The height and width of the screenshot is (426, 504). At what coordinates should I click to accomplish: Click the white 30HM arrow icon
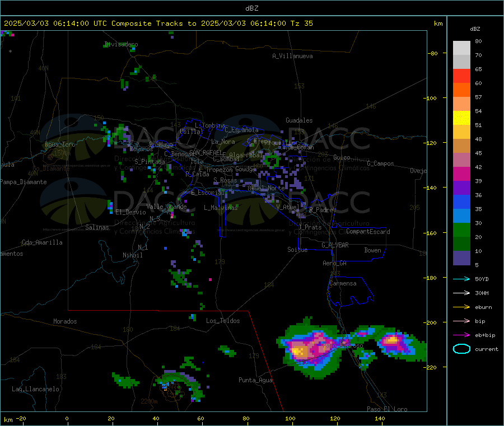click(x=461, y=293)
